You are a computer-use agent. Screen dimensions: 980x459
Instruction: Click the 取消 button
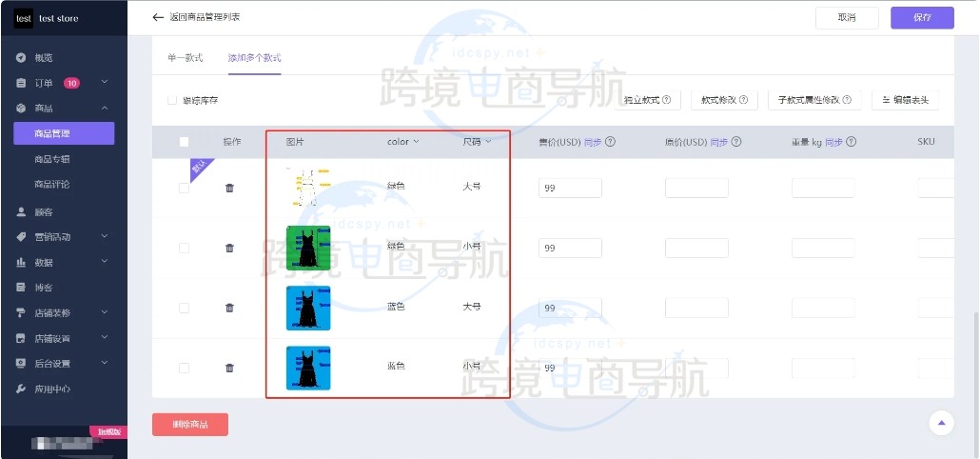click(x=847, y=17)
